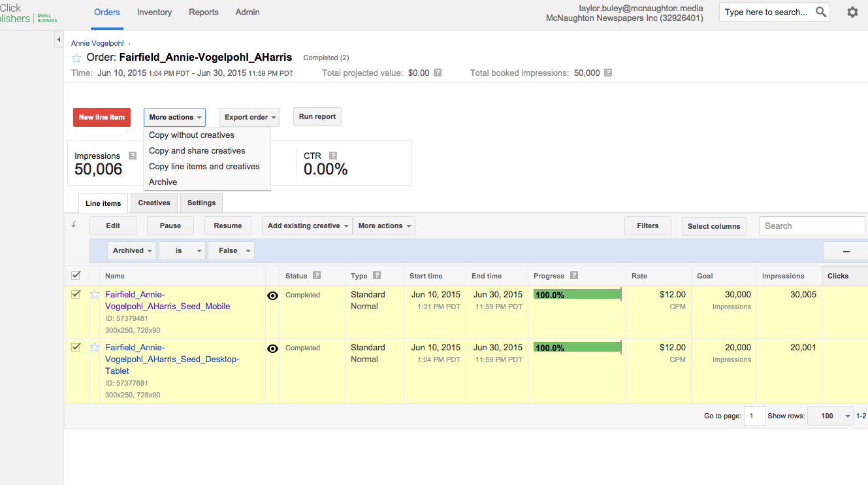Click the Seed_Mobile progress bar
The height and width of the screenshot is (485, 868).
click(577, 295)
